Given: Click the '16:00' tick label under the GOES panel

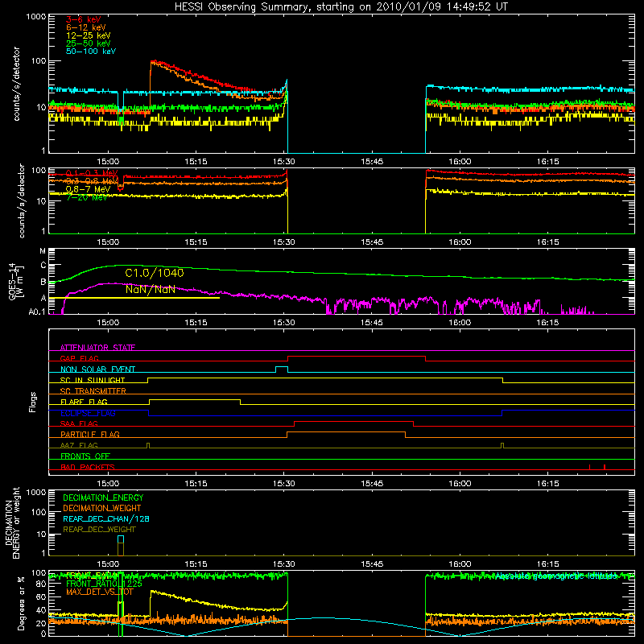Looking at the screenshot, I should pos(460,323).
